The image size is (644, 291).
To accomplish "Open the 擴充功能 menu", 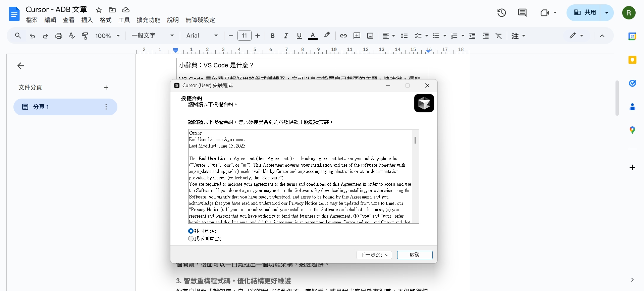I will [149, 20].
